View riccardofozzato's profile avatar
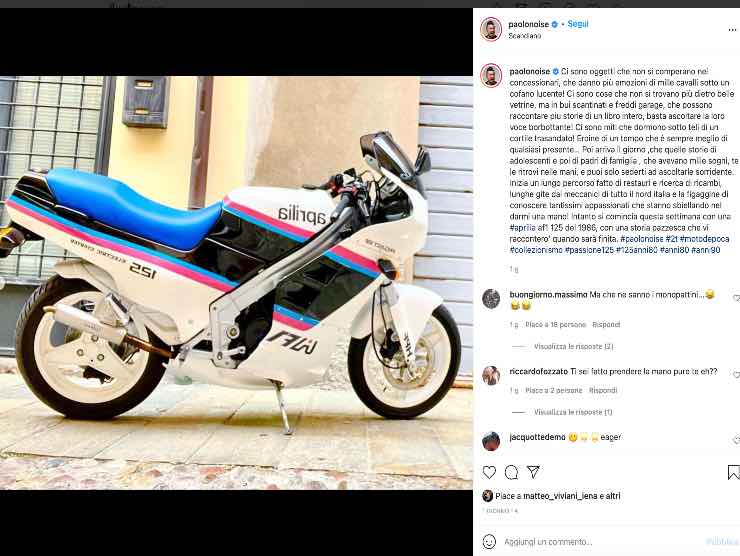Viewport: 740px width, 556px height. click(491, 375)
